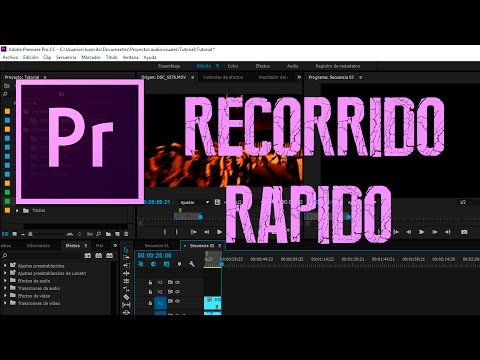Screen dimensions: 480x360
Task: Mark In point in Source monitor
Action: tap(165, 232)
